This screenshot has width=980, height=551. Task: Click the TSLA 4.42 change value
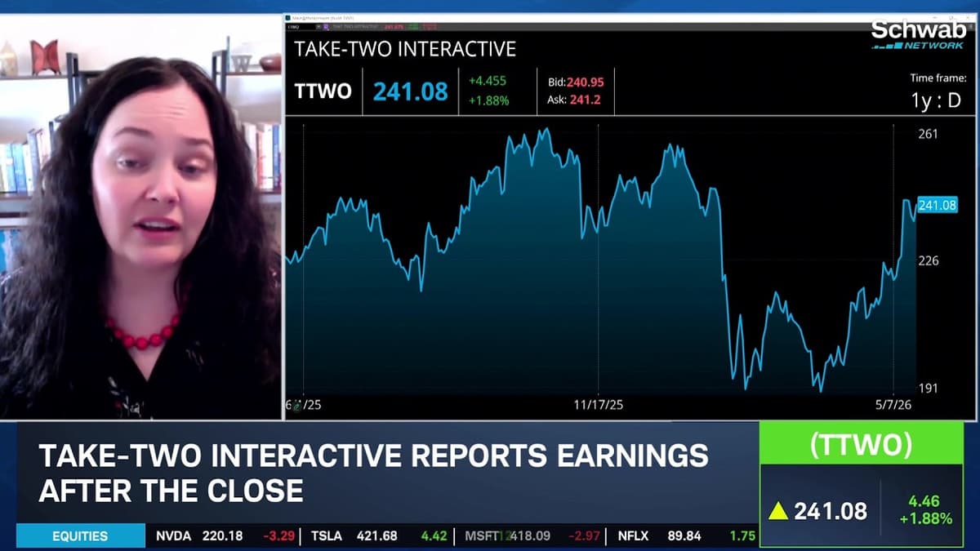pyautogui.click(x=434, y=536)
